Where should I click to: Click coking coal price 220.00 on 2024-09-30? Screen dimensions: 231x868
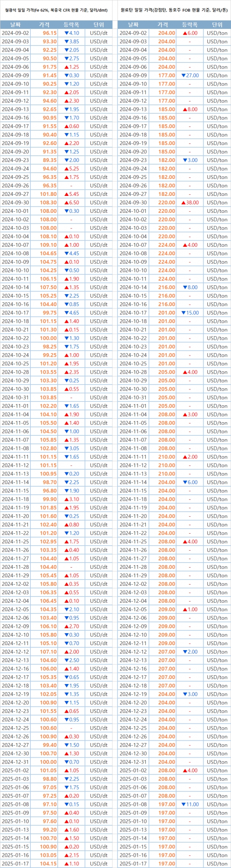tap(167, 202)
